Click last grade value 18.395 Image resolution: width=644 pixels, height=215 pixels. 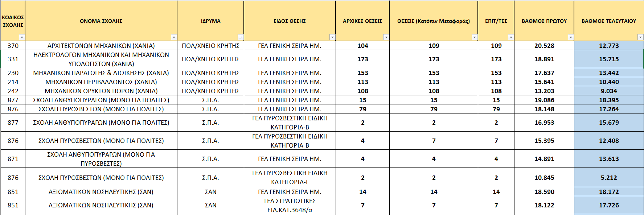coord(609,100)
